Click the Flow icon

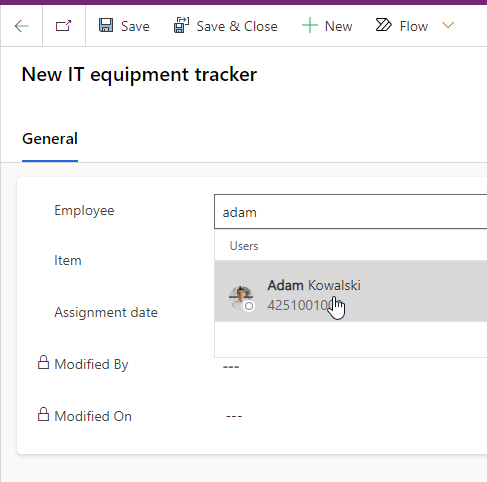[x=383, y=25]
